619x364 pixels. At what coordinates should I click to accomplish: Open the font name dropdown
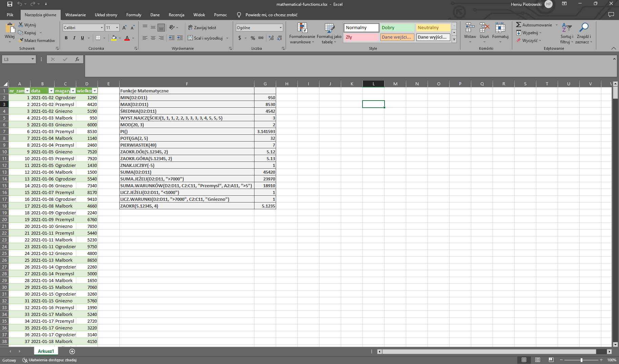(102, 28)
